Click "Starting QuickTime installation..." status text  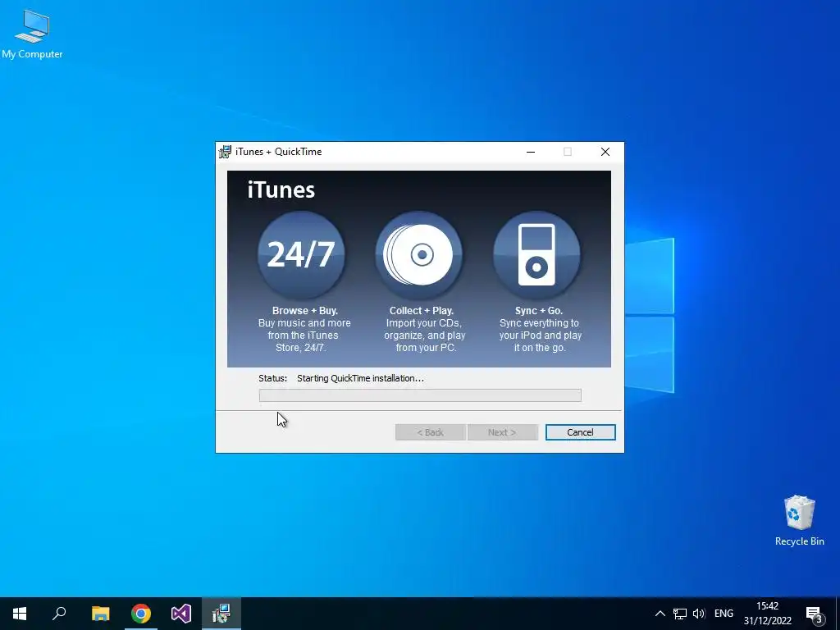click(361, 378)
